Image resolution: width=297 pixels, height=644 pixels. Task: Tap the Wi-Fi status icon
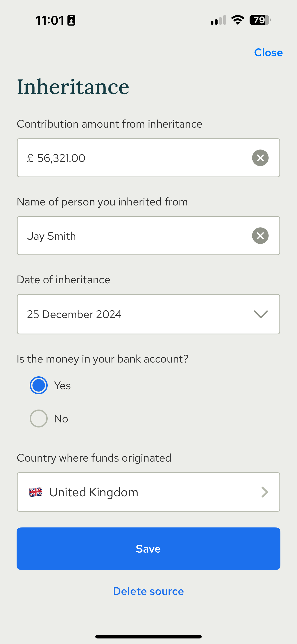click(x=238, y=20)
